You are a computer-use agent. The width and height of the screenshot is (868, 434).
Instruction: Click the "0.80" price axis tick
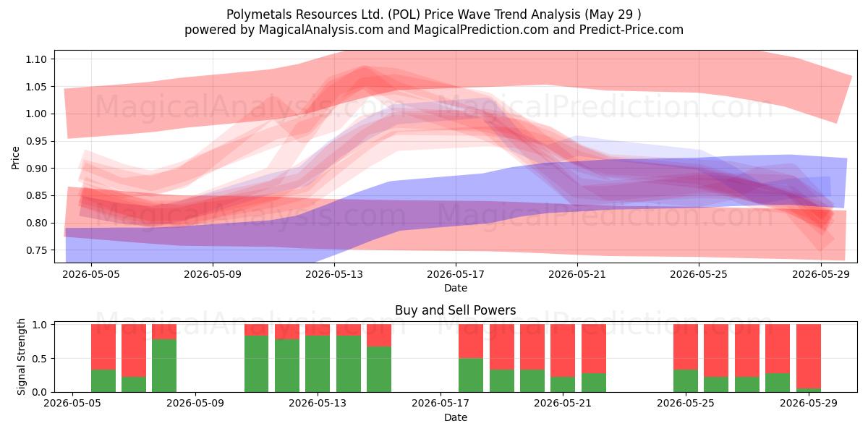click(37, 223)
